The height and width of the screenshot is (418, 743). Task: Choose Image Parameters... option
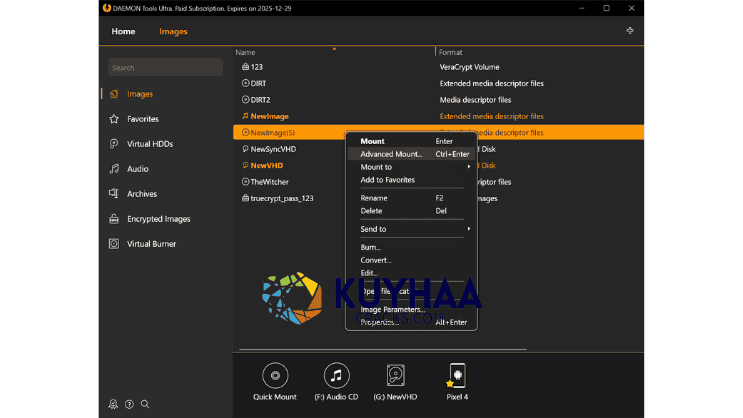point(411,309)
